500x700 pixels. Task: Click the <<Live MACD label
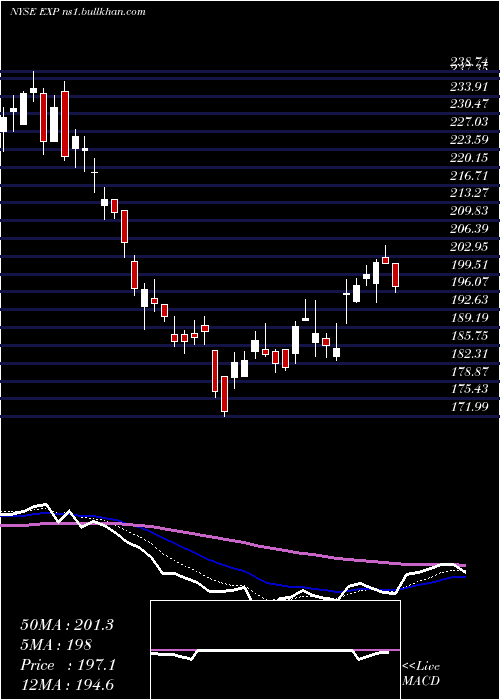[x=421, y=674]
